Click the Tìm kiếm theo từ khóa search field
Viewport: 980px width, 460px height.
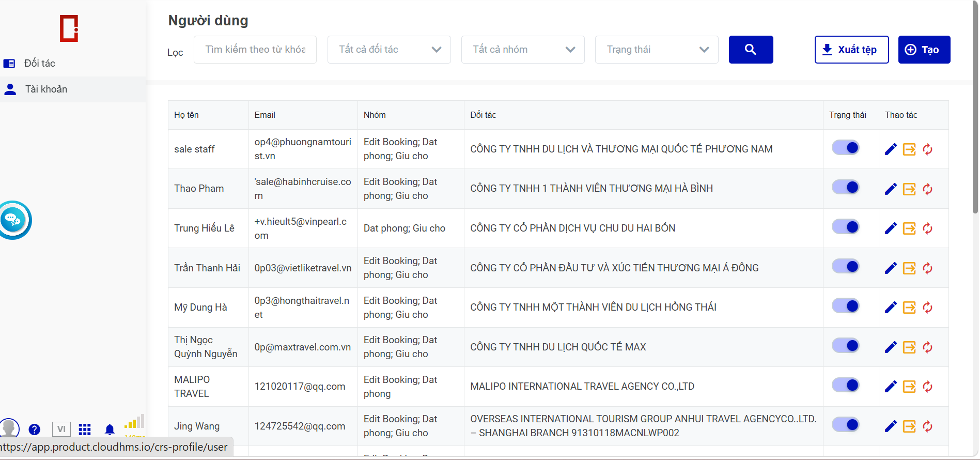[255, 50]
